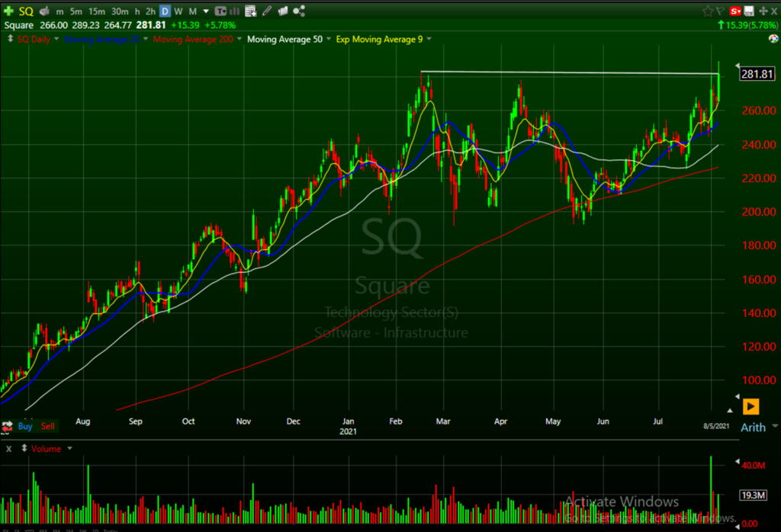Click the blue Buy button
The height and width of the screenshot is (532, 781).
tap(25, 426)
